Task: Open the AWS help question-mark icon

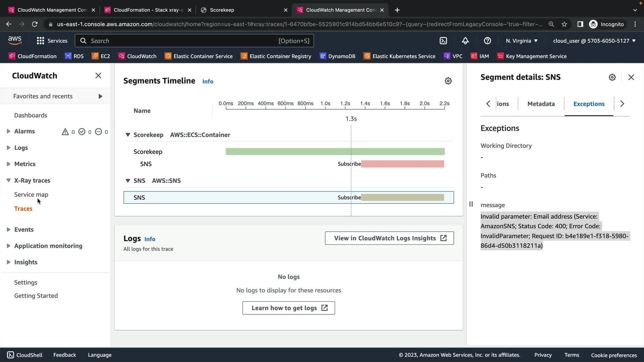Action: tap(487, 41)
